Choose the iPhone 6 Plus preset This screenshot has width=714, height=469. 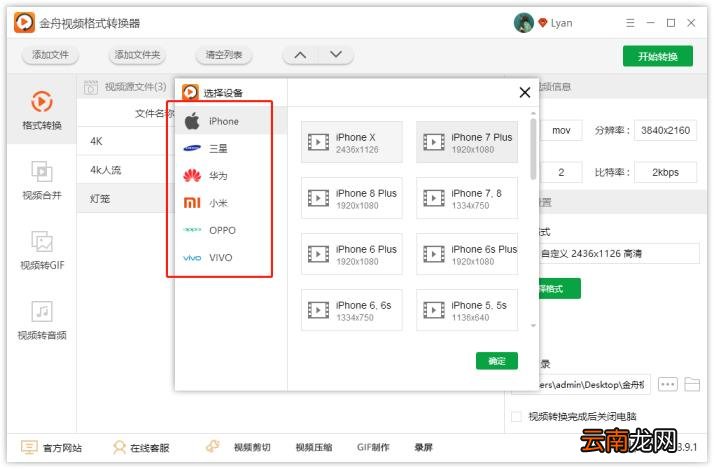(352, 254)
